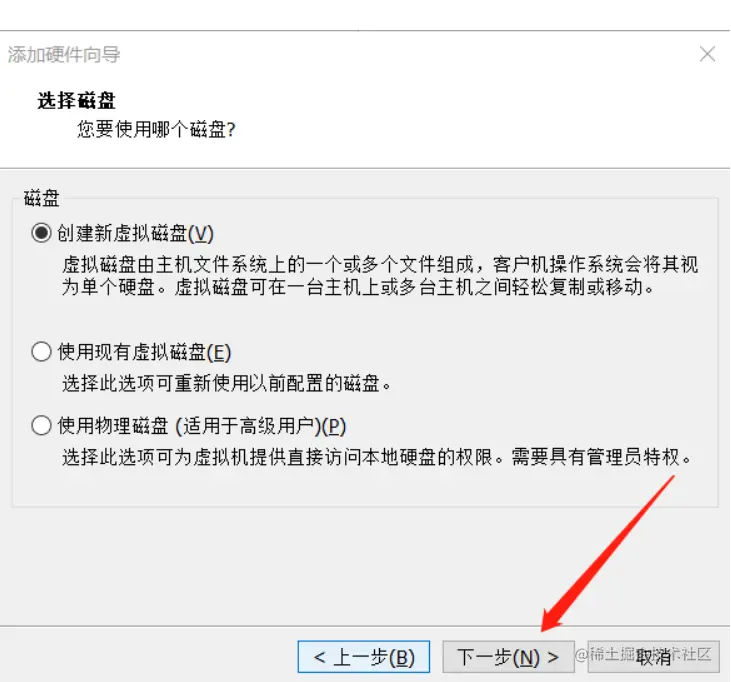Close the 添加硬件向导 dialog window
The height and width of the screenshot is (682, 731).
pos(707,54)
